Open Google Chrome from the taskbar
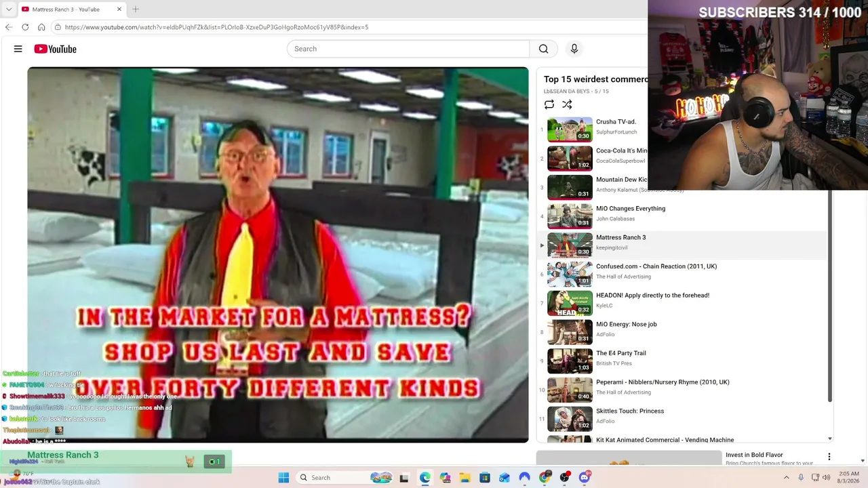The width and height of the screenshot is (868, 488). click(545, 478)
